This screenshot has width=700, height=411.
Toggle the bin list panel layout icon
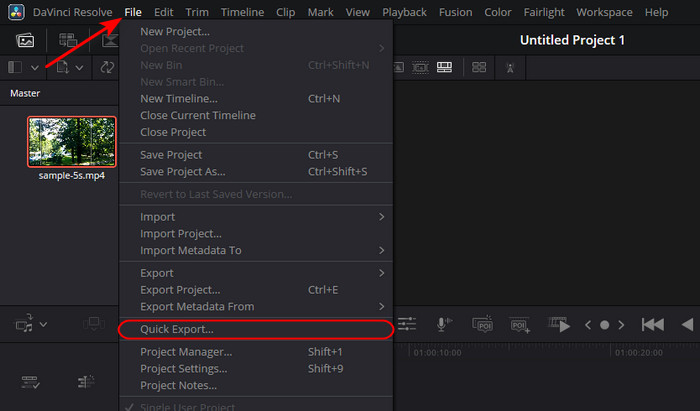(x=15, y=67)
